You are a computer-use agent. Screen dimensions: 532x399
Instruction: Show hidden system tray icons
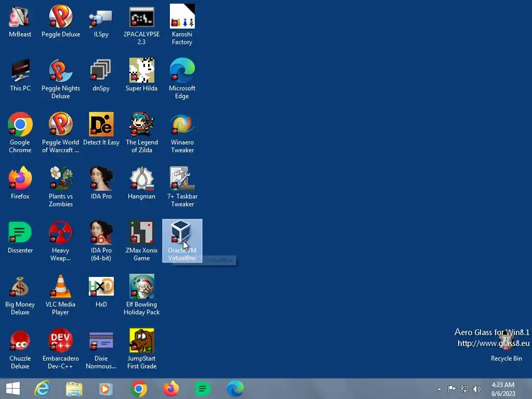(439, 389)
